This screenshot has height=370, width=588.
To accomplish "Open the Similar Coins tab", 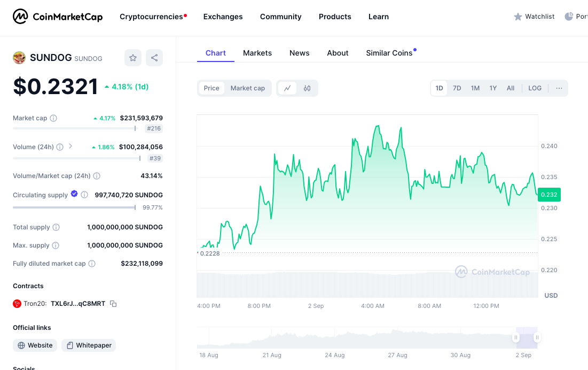I will [x=389, y=53].
